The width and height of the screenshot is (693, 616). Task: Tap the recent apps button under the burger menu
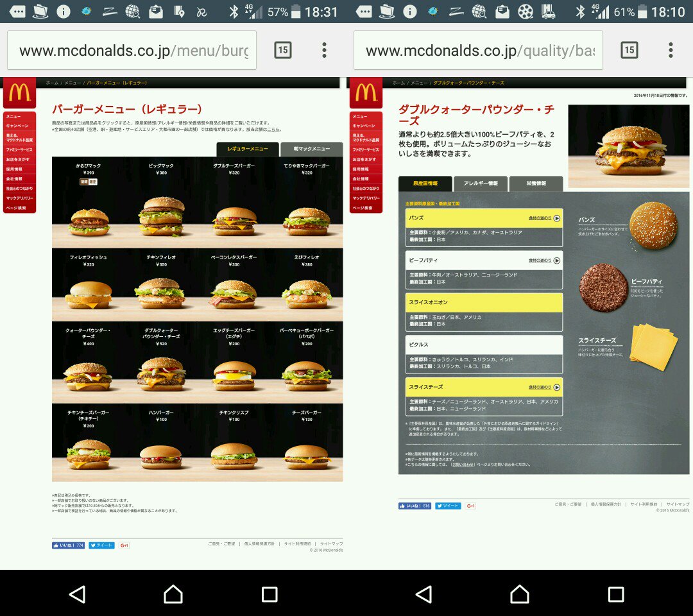tap(269, 594)
